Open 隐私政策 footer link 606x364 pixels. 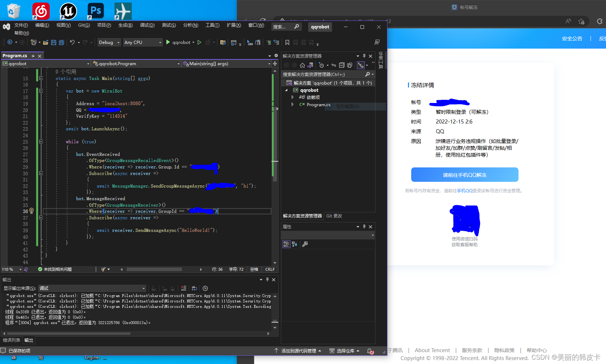[504, 350]
